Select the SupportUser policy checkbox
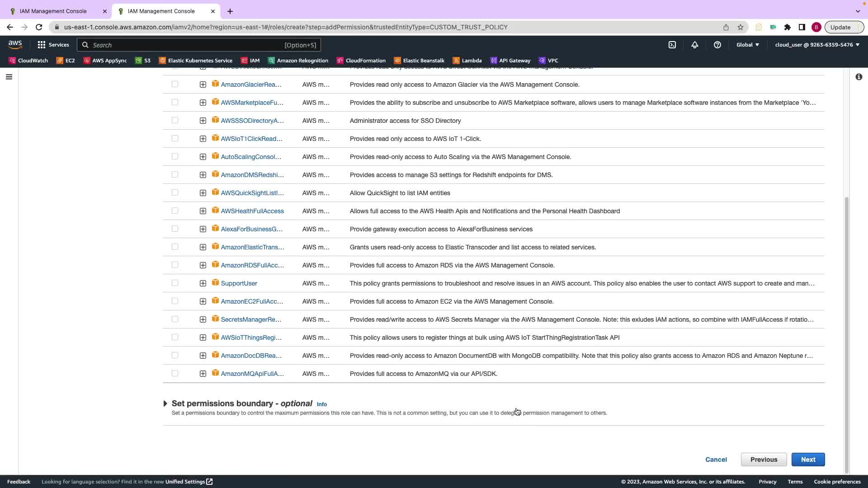Screen dimensions: 868x488 tap(175, 283)
